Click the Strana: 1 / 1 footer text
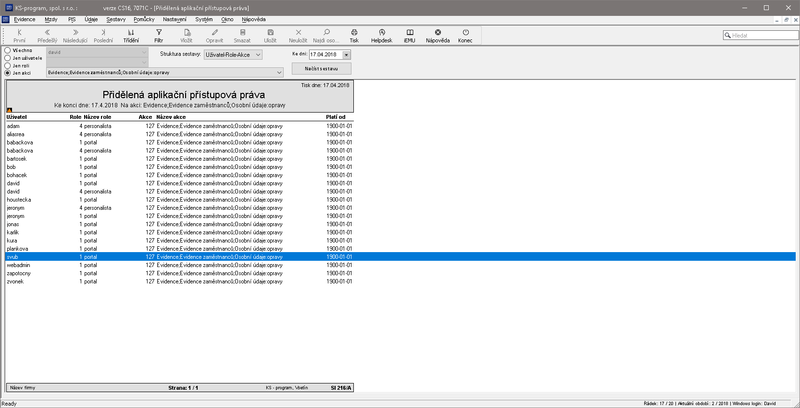The image size is (800, 408). [183, 388]
